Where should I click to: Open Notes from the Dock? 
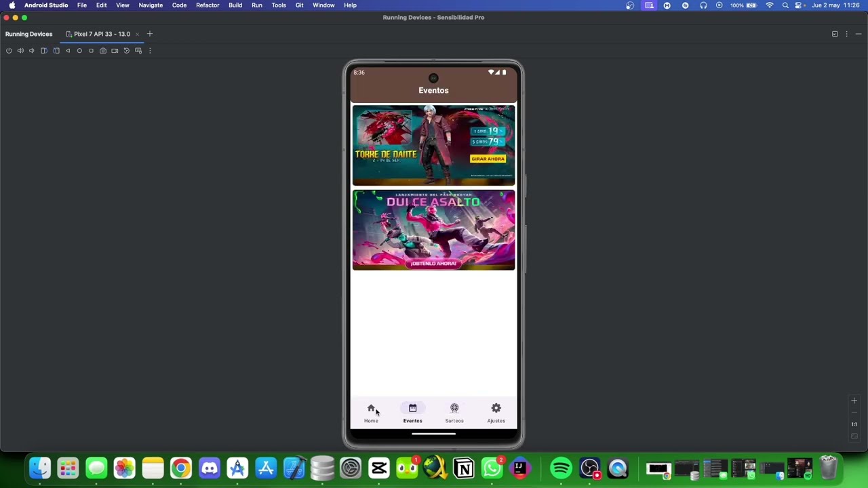153,468
